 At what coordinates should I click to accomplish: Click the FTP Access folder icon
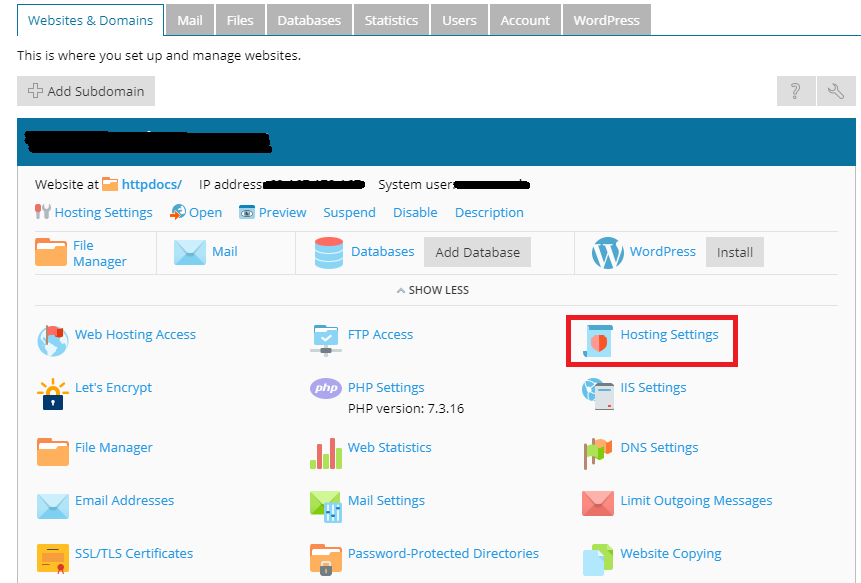click(326, 340)
